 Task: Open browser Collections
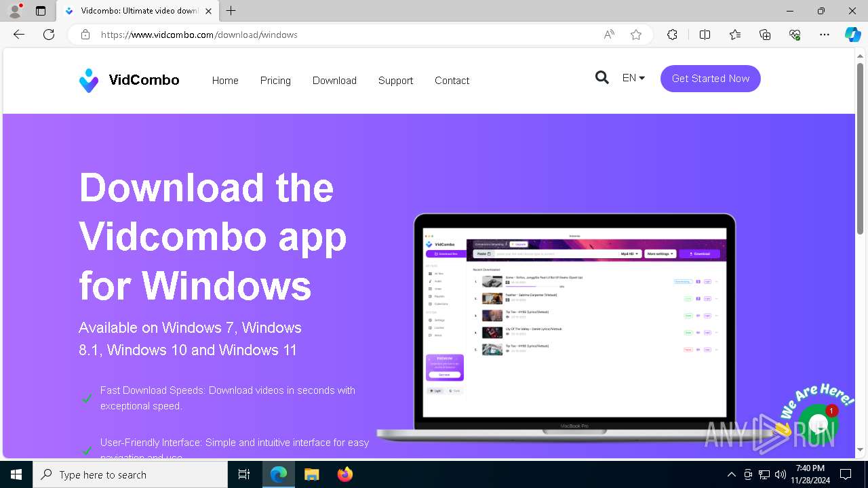(x=765, y=35)
